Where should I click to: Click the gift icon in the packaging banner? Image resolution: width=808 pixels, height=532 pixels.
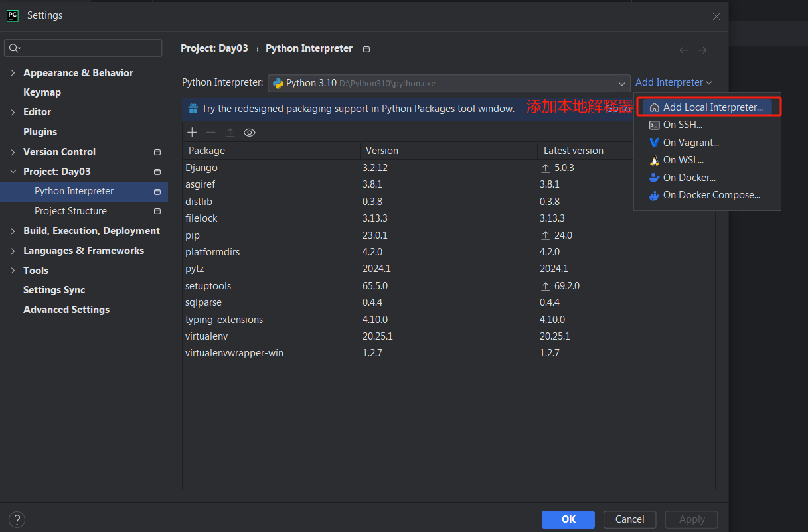pos(193,108)
